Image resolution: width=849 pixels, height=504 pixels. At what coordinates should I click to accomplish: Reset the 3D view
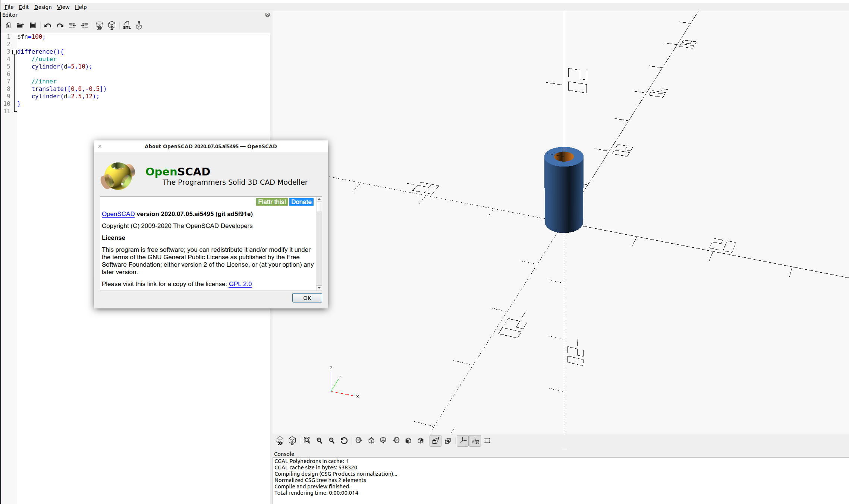click(344, 440)
